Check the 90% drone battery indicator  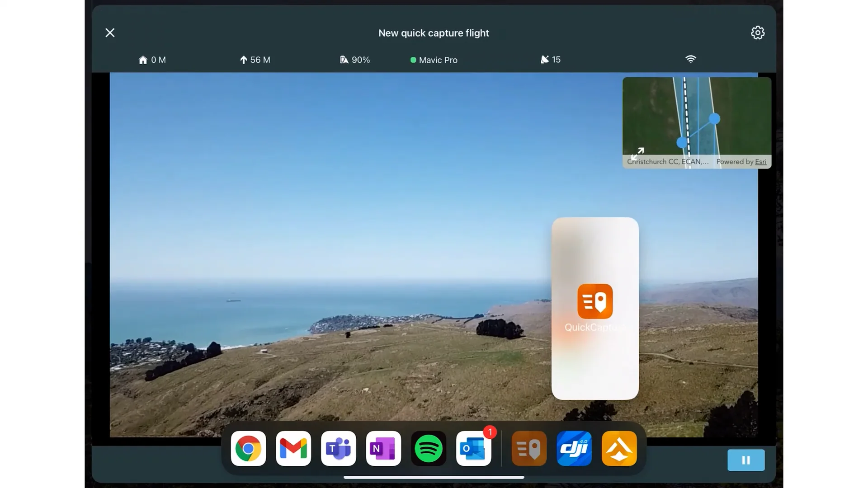tap(355, 60)
